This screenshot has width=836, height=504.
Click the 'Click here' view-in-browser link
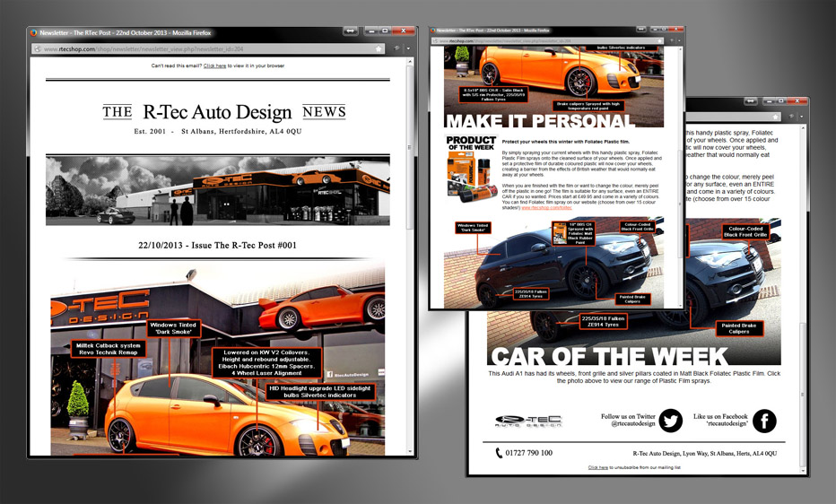215,66
